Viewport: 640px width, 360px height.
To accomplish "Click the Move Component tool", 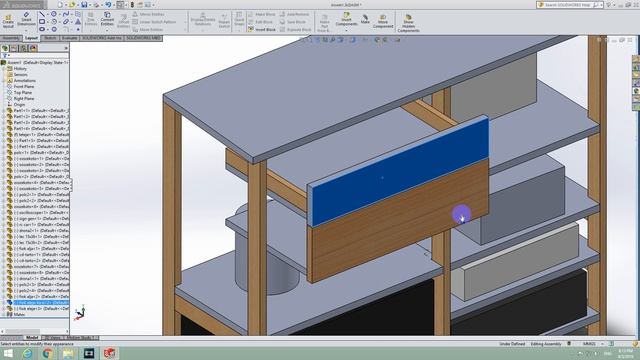I will pyautogui.click(x=383, y=21).
